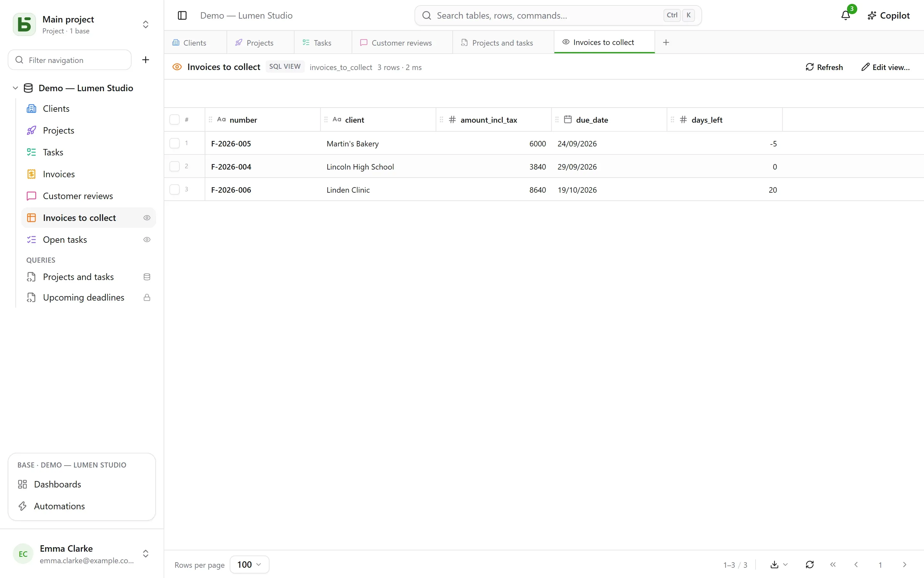Click drag handle of number column
Screen dimensions: 924x578
pyautogui.click(x=210, y=120)
